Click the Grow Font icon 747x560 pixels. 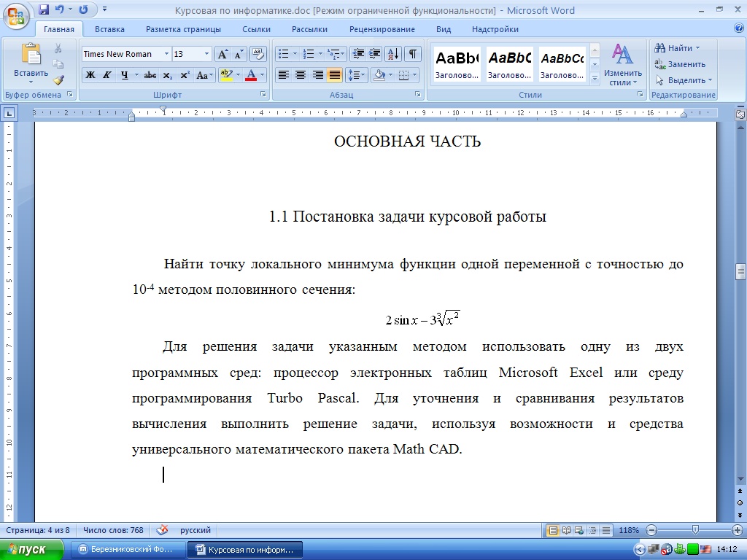222,54
